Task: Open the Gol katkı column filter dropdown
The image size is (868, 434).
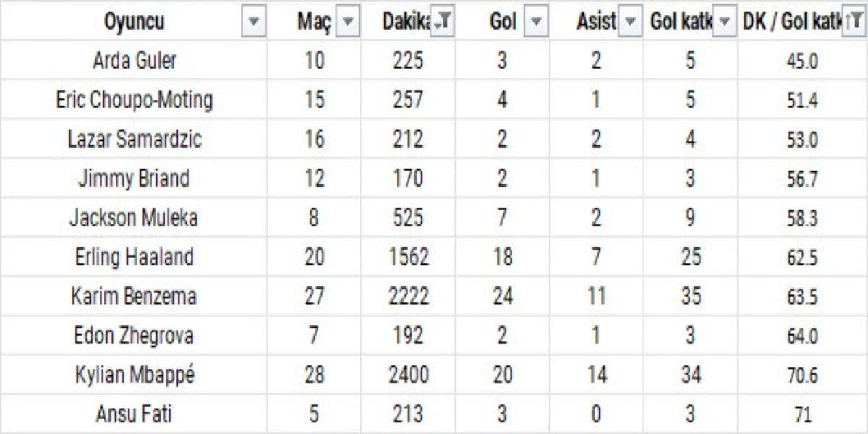Action: point(726,22)
